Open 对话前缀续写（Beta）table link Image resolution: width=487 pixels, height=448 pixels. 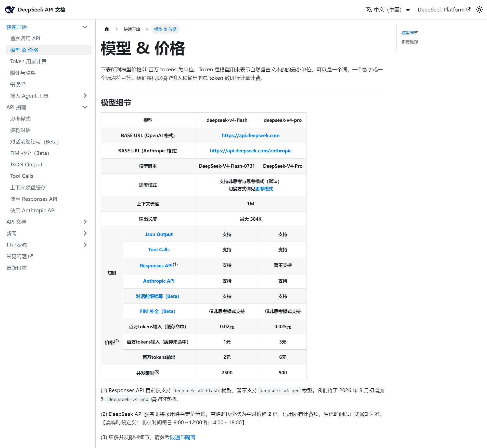[158, 296]
